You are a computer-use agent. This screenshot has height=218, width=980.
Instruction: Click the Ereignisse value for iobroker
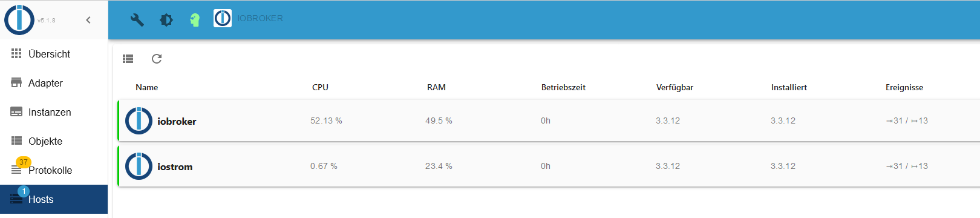(907, 121)
